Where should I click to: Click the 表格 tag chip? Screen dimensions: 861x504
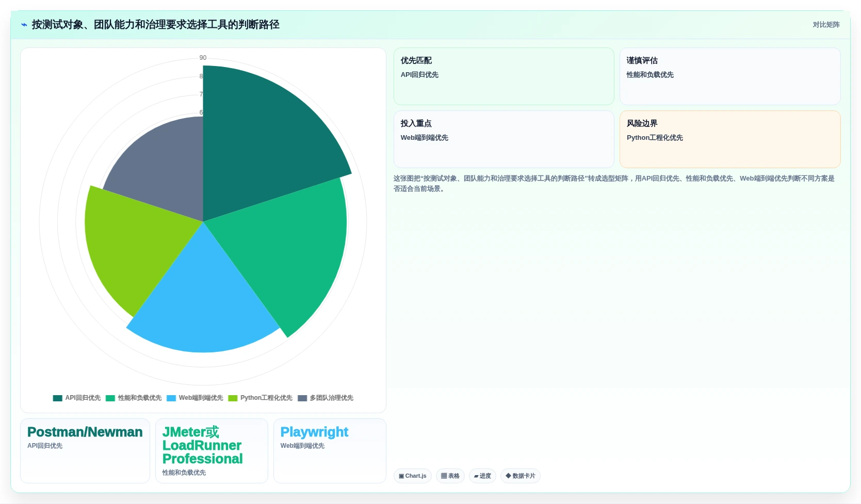[450, 476]
